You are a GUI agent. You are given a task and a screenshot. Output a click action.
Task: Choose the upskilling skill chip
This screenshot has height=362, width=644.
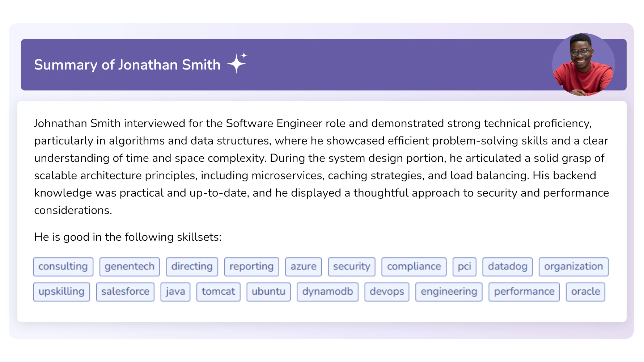point(61,292)
